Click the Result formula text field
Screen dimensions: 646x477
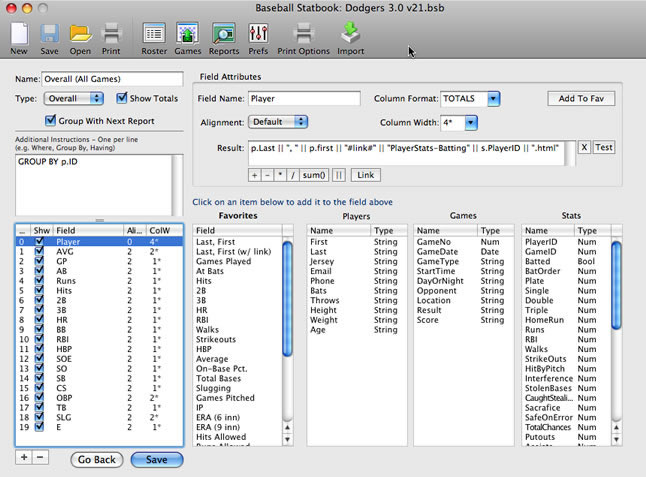click(x=406, y=153)
